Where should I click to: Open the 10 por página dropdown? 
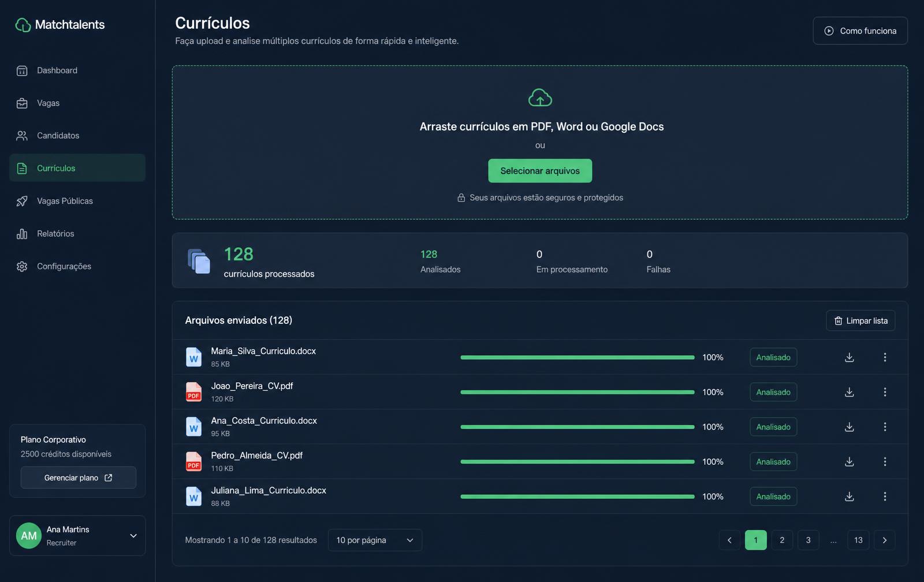click(375, 540)
